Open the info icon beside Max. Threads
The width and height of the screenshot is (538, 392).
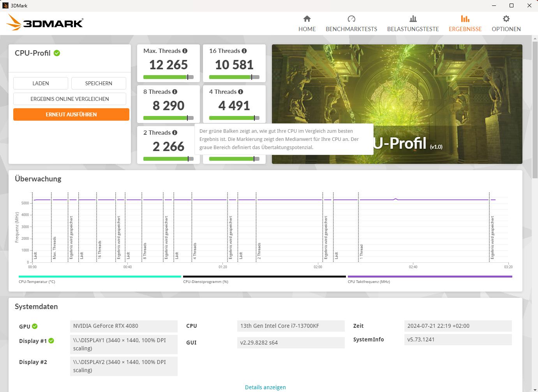click(185, 50)
